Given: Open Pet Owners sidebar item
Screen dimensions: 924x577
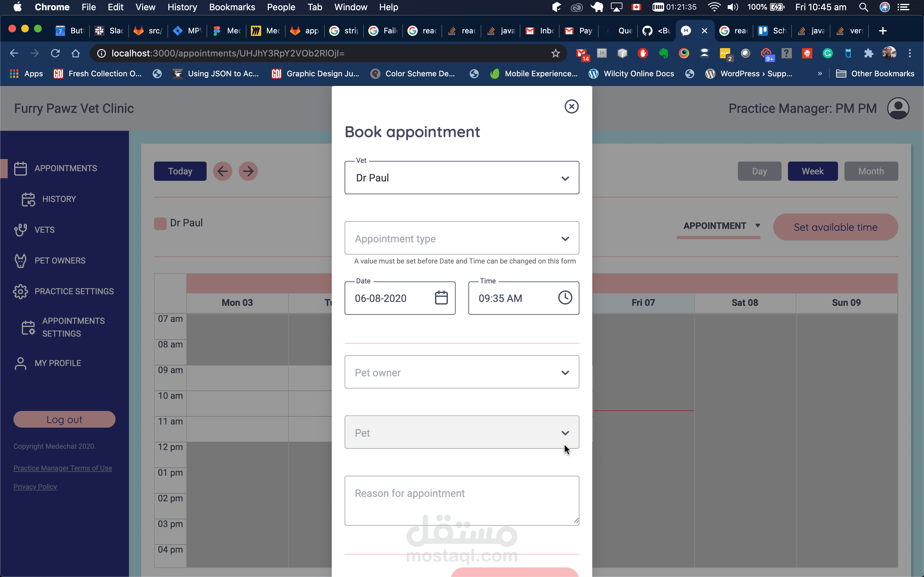Looking at the screenshot, I should pyautogui.click(x=60, y=261).
